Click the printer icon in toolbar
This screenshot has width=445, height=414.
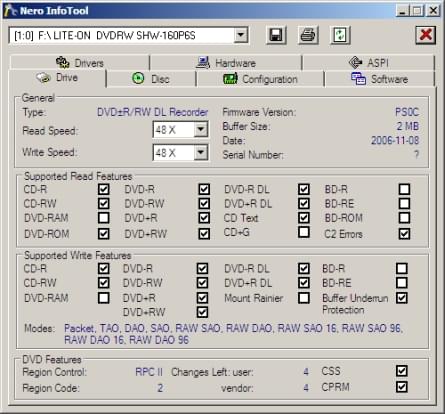click(x=308, y=35)
